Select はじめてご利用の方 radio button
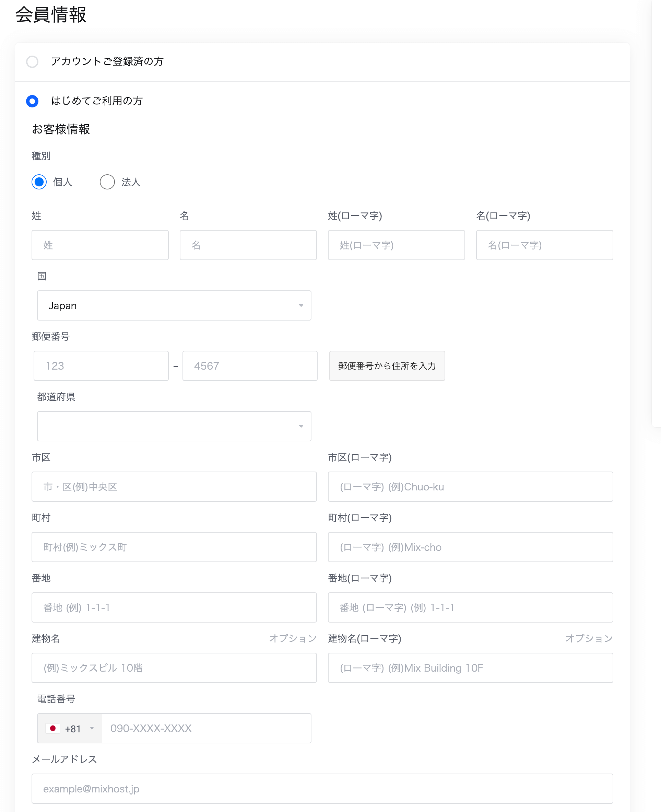The image size is (661, 812). [32, 101]
